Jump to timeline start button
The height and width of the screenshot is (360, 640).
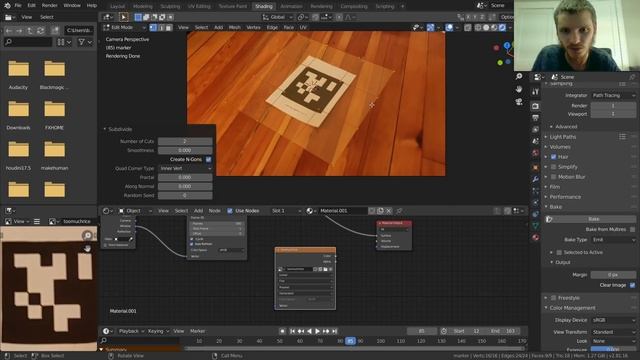(292, 331)
